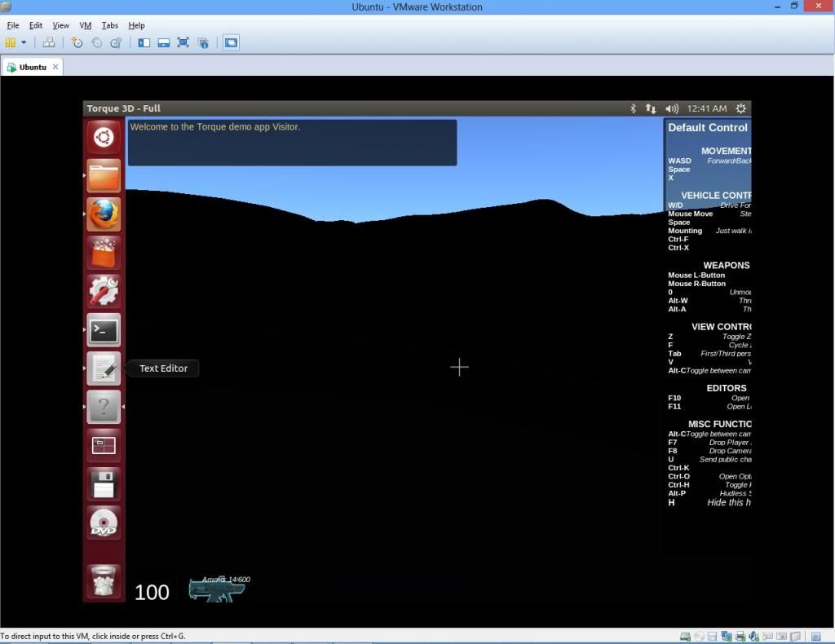
Task: Open the sound volume indicator
Action: pyautogui.click(x=672, y=108)
